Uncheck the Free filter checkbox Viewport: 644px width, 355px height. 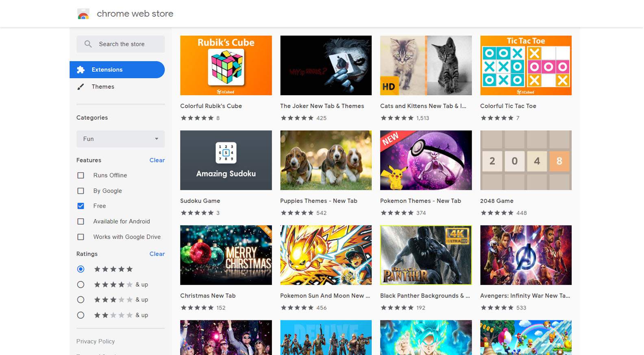(x=80, y=206)
